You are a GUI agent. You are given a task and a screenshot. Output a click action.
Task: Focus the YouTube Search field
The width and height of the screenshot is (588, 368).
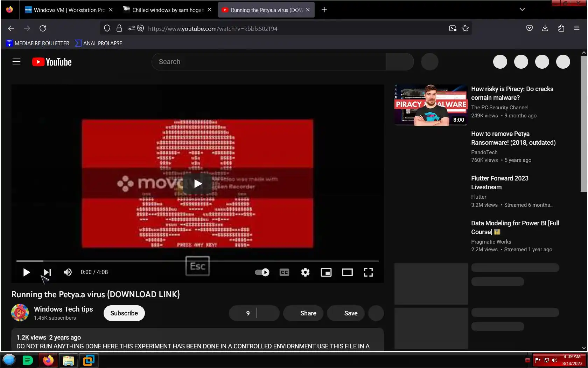tap(269, 62)
